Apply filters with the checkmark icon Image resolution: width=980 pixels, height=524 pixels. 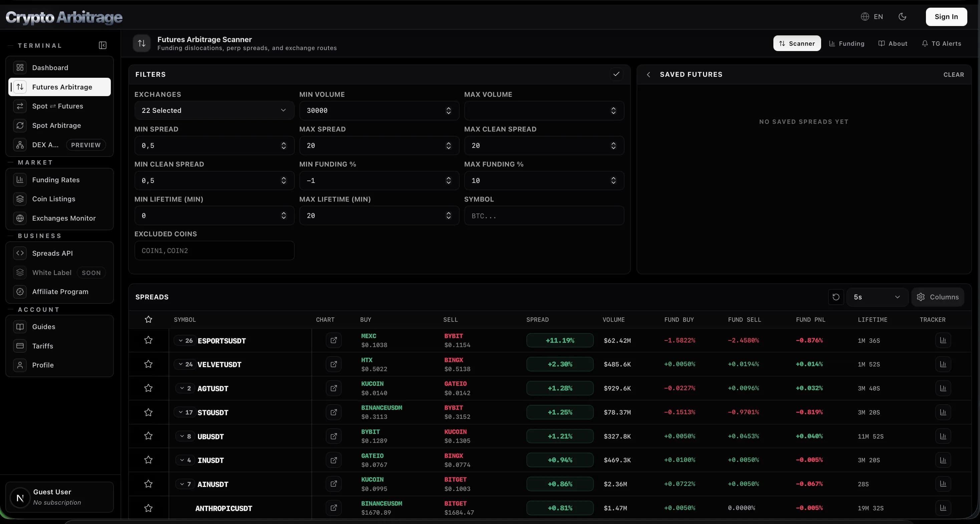pyautogui.click(x=616, y=74)
